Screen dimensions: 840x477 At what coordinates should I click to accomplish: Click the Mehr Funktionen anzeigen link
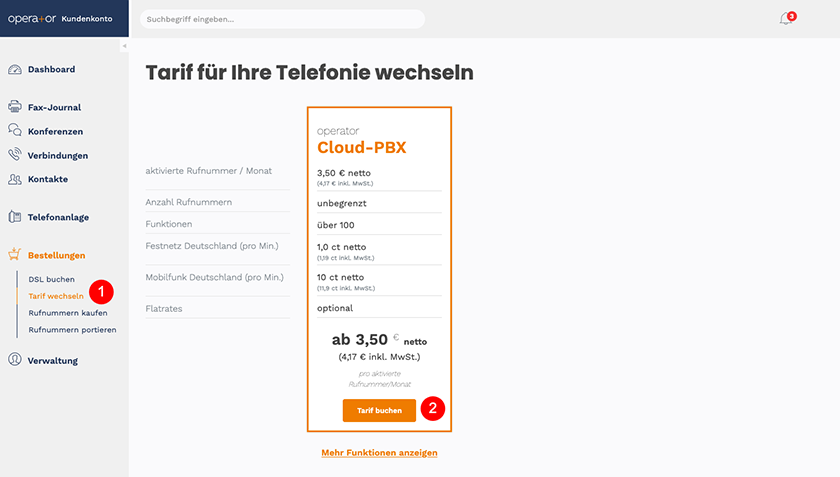tap(379, 453)
